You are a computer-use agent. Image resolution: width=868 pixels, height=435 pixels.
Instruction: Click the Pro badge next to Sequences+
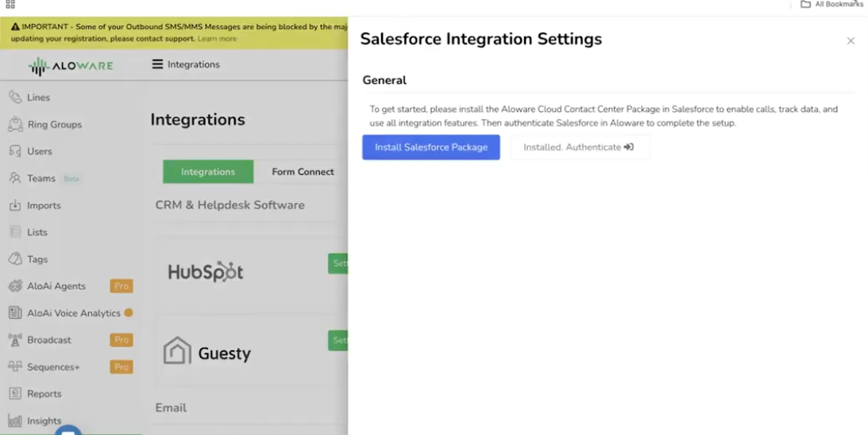coord(122,367)
